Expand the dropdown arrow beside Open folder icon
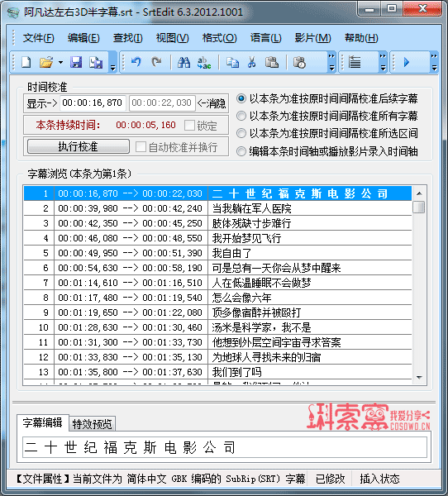 (60, 62)
